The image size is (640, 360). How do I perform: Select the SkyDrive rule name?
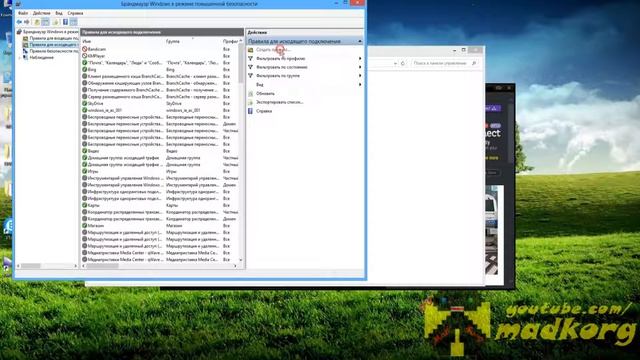coord(96,103)
